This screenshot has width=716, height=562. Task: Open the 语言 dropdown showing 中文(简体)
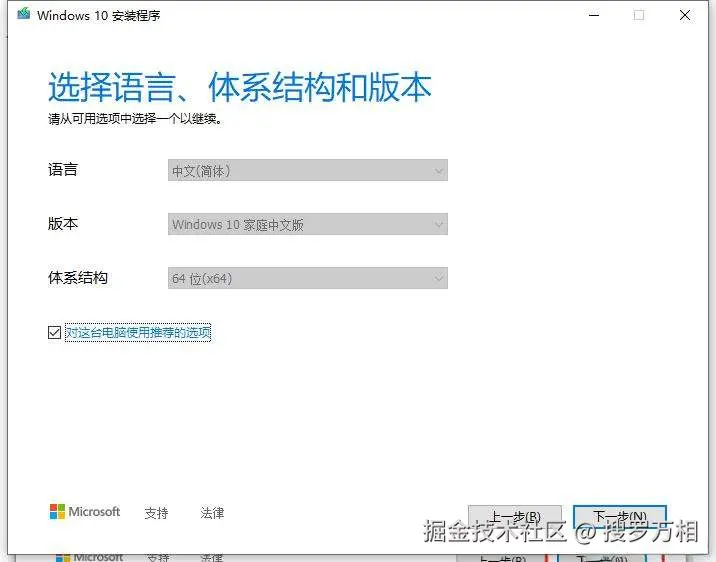click(x=308, y=170)
